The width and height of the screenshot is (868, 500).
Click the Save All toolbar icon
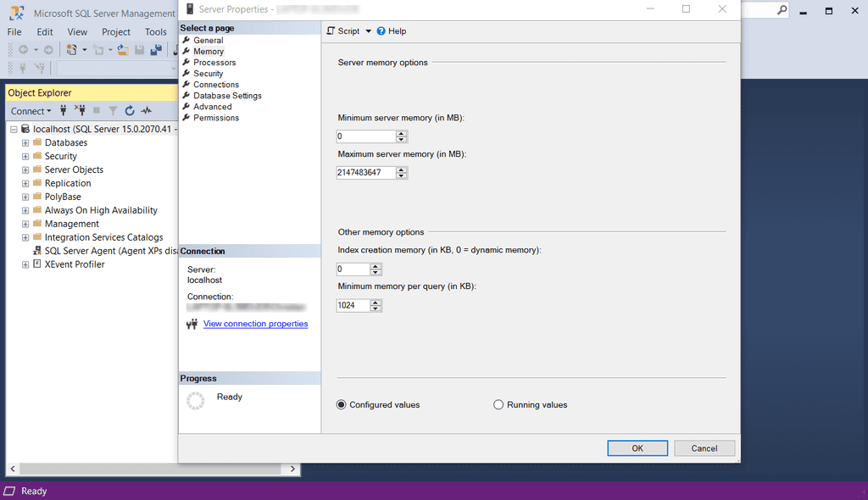pos(155,49)
